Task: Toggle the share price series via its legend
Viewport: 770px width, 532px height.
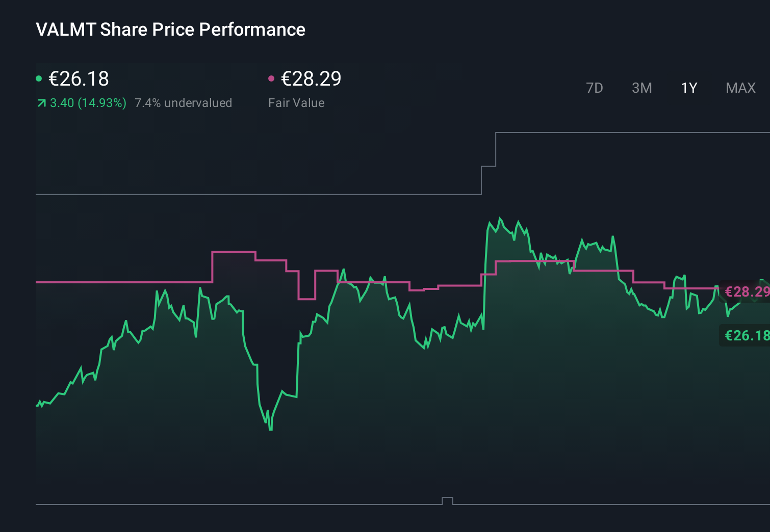Action: (x=78, y=79)
